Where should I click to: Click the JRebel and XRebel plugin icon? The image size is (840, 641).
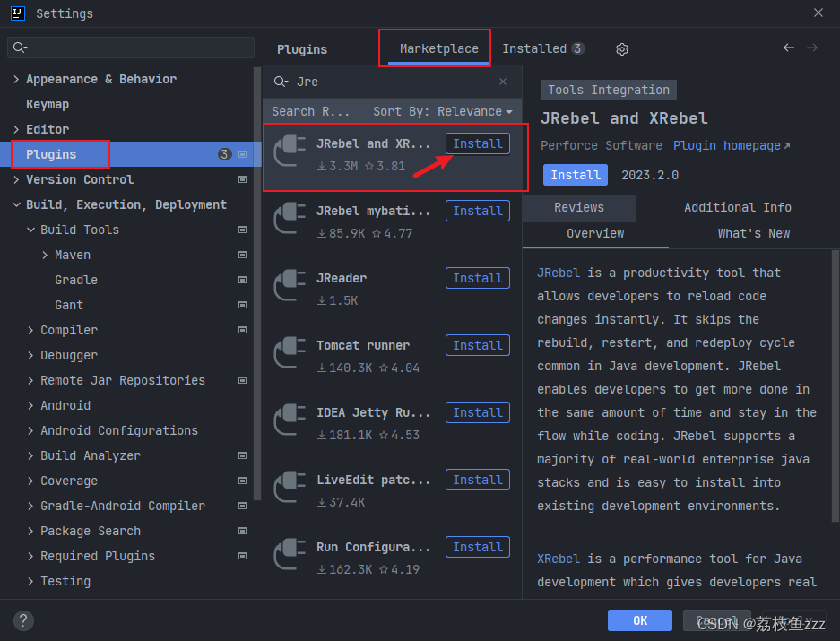pos(290,152)
